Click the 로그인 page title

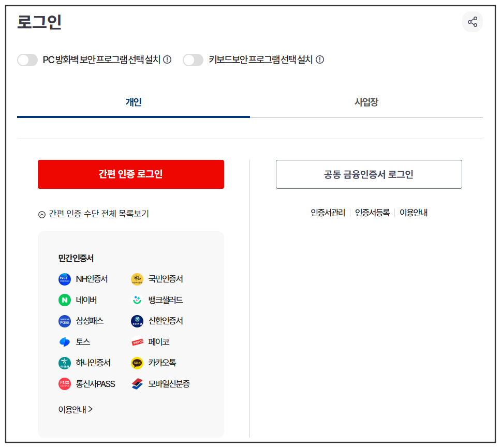tap(39, 22)
